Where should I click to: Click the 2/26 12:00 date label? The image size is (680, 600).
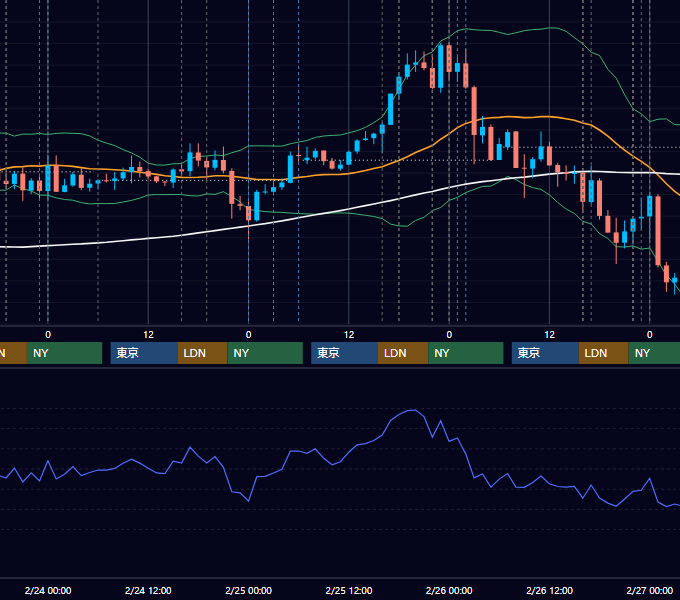click(549, 590)
